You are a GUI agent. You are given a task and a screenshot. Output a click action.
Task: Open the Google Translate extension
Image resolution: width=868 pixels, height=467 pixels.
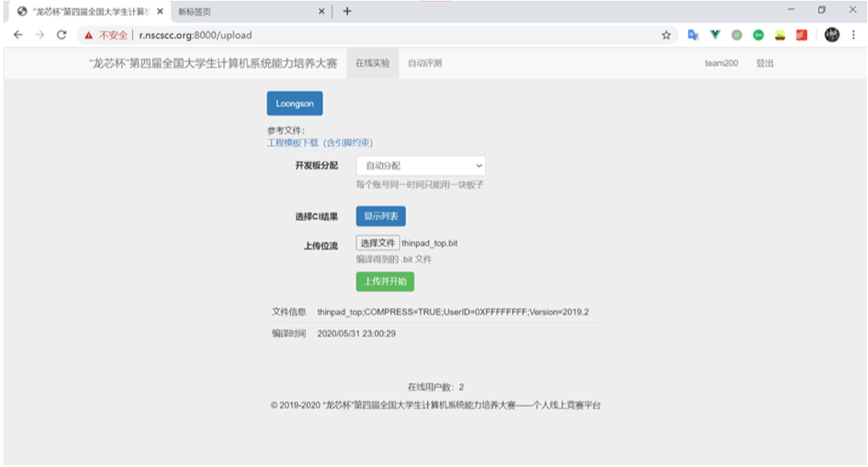coord(692,35)
